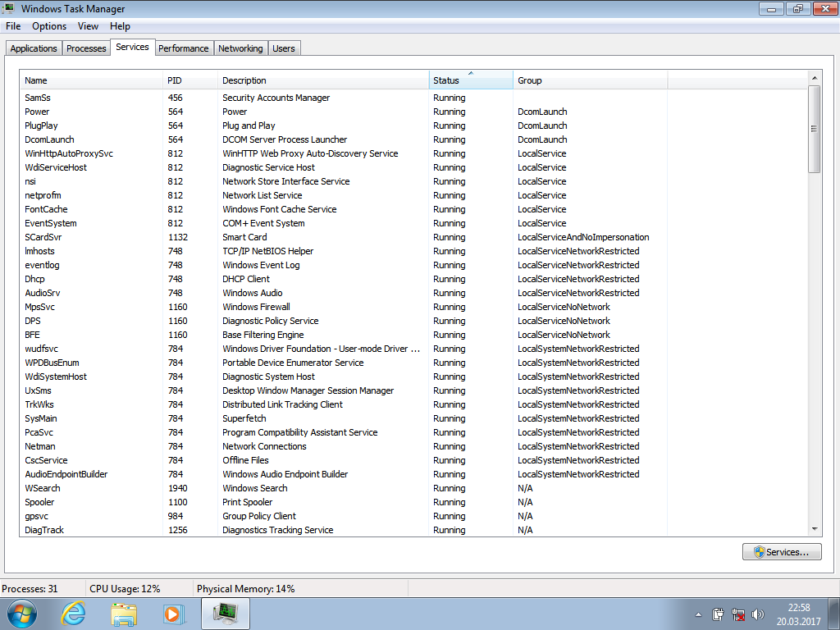Select the UxSms service
This screenshot has width=840, height=630.
pos(38,390)
